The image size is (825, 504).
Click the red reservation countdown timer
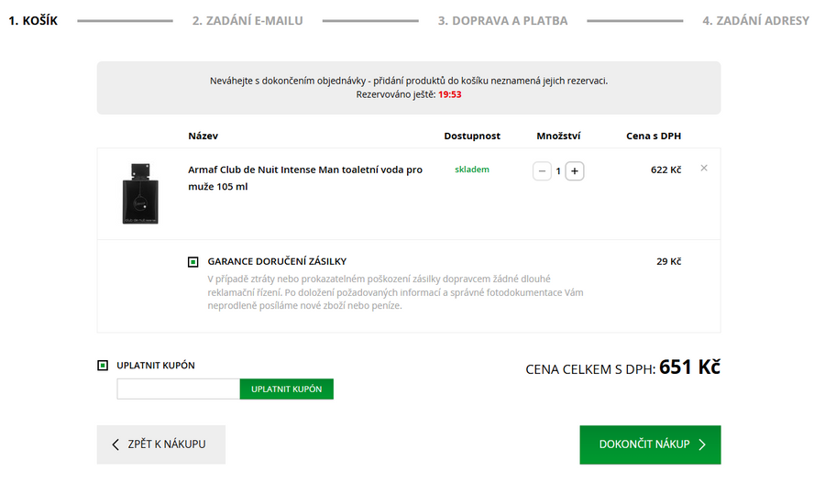click(449, 94)
